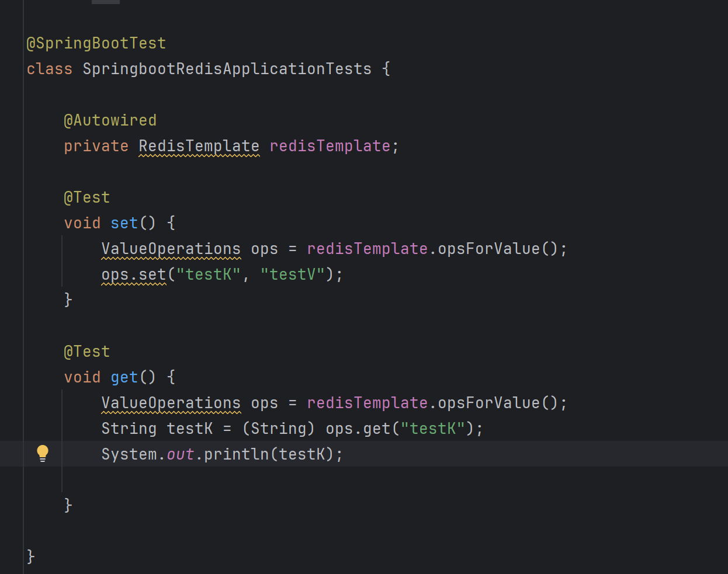Image resolution: width=728 pixels, height=574 pixels.
Task: Click the @SpringBootTest annotation
Action: tap(96, 43)
